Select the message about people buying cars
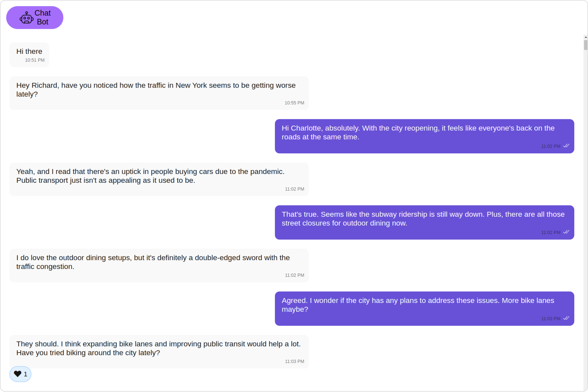 (x=159, y=180)
